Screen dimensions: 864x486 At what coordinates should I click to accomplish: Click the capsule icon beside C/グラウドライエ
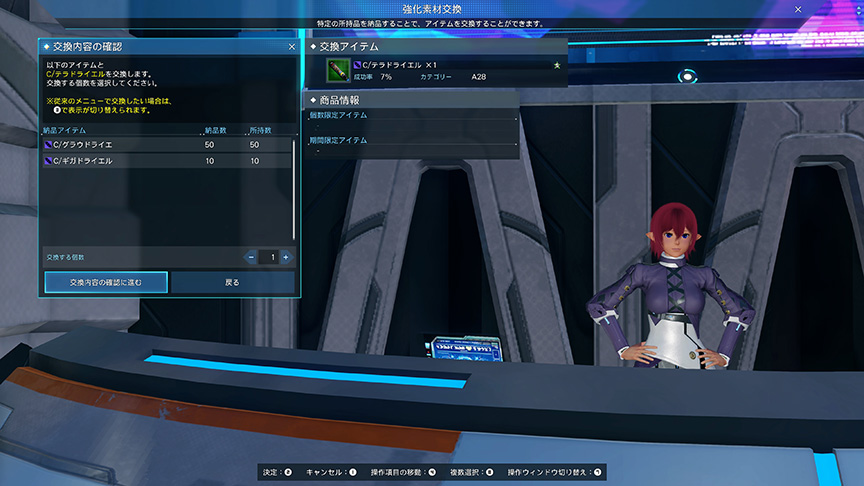pos(49,145)
